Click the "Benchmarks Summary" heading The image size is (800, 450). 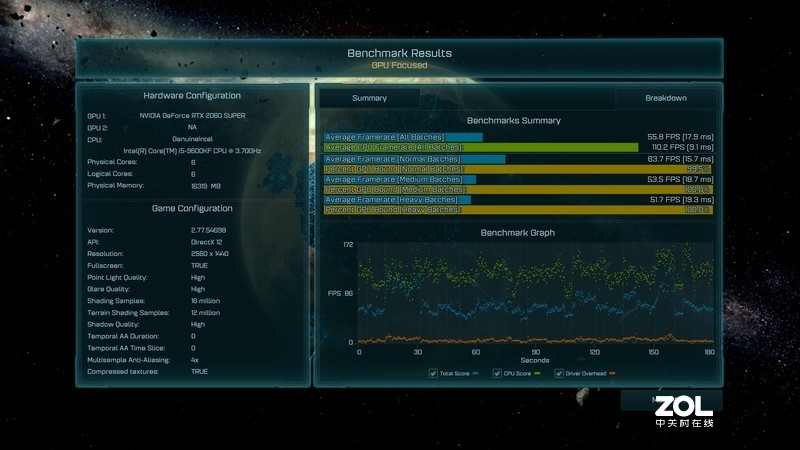click(x=514, y=120)
